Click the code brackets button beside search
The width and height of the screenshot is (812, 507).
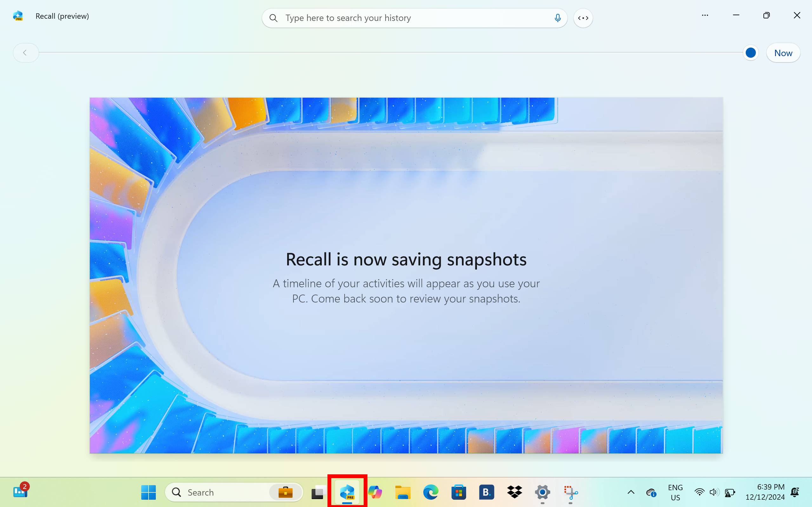pos(583,18)
